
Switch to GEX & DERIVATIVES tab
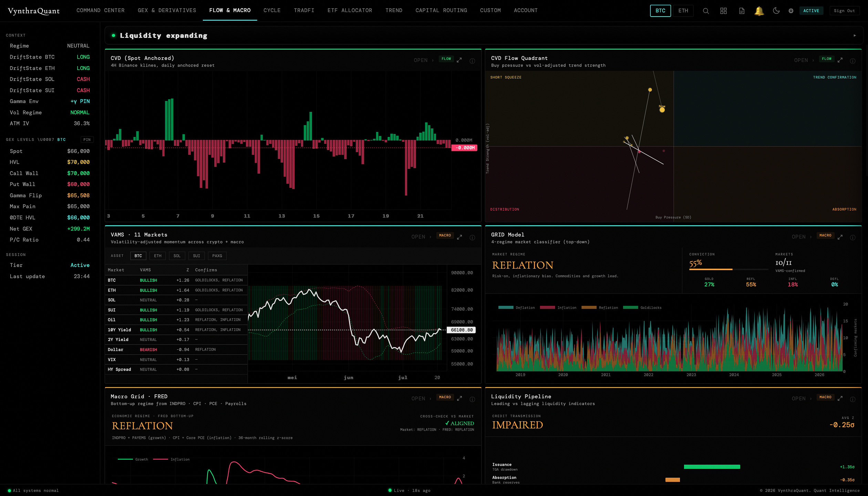point(167,10)
